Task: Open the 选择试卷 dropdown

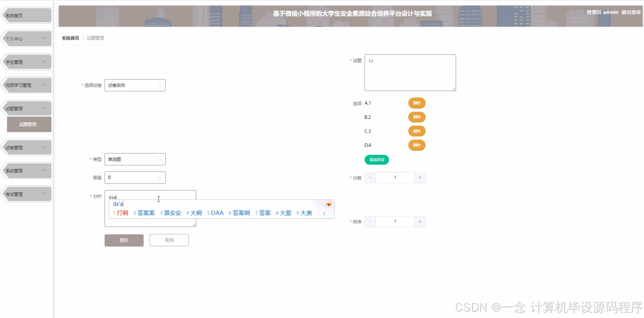Action: tap(135, 85)
